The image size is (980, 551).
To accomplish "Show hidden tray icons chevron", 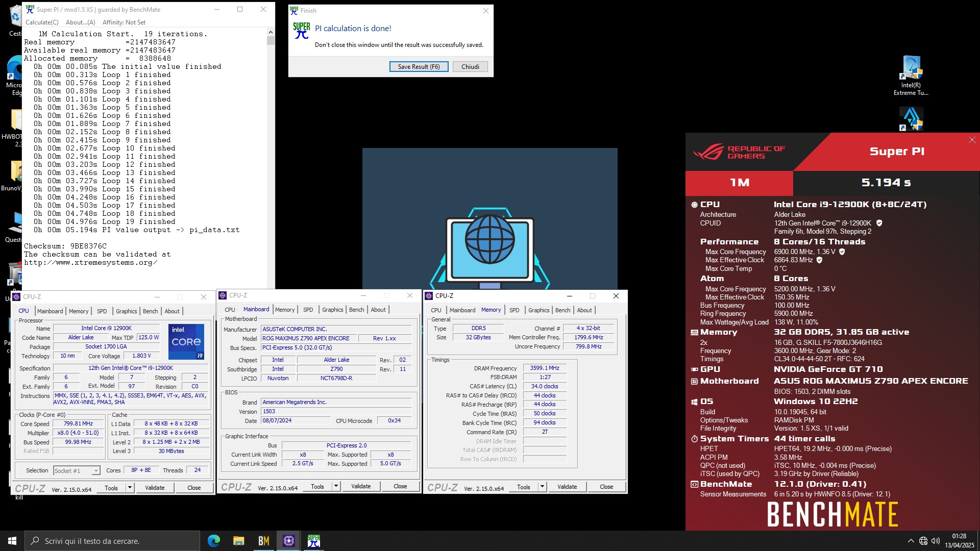I will 911,541.
